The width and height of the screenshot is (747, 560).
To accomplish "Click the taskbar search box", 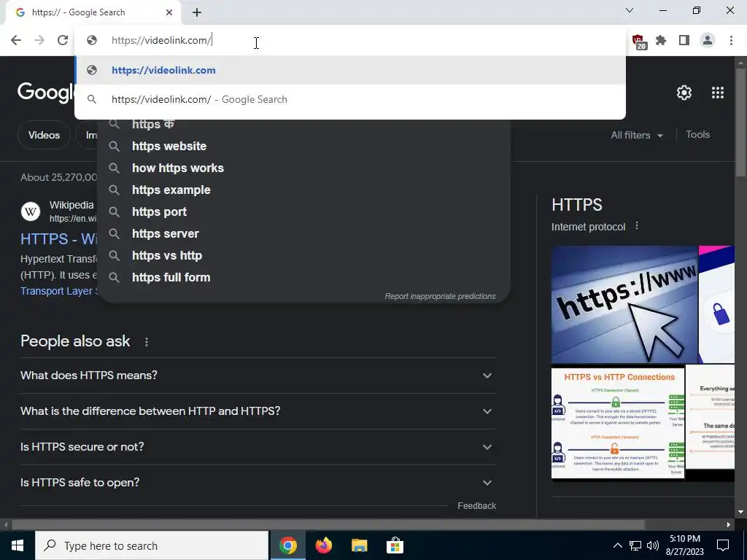I will tap(152, 545).
